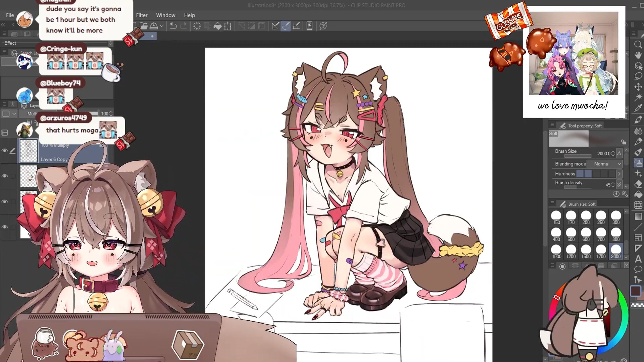
Task: Expand the Hardness options arrow
Action: [619, 174]
